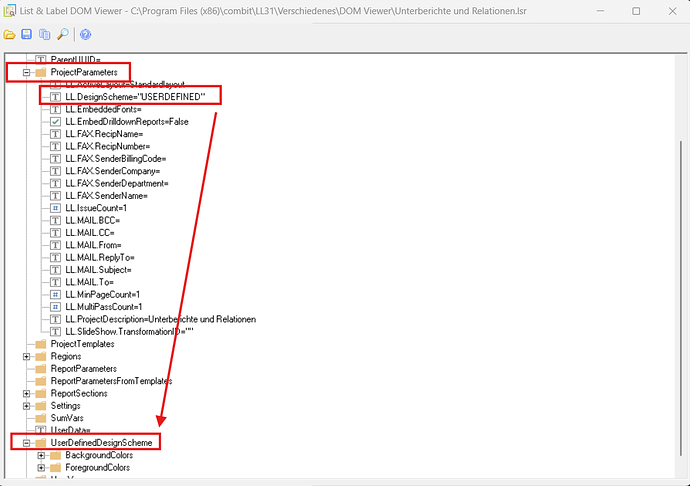
Task: Collapse the ProjectParameters node
Action: coord(26,72)
